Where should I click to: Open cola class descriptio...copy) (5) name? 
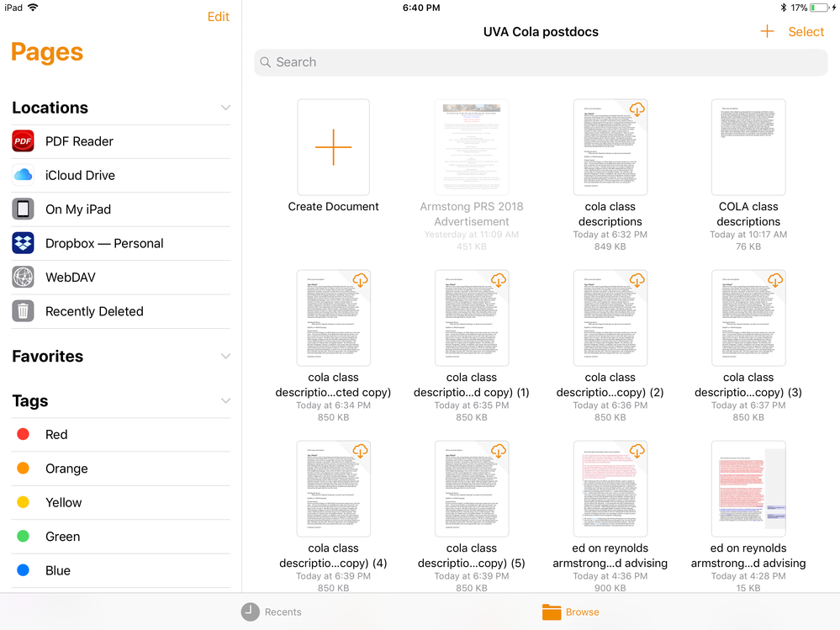472,555
